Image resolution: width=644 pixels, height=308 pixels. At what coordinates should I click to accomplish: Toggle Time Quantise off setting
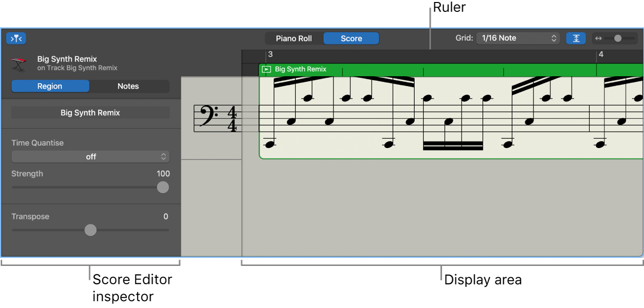[91, 156]
